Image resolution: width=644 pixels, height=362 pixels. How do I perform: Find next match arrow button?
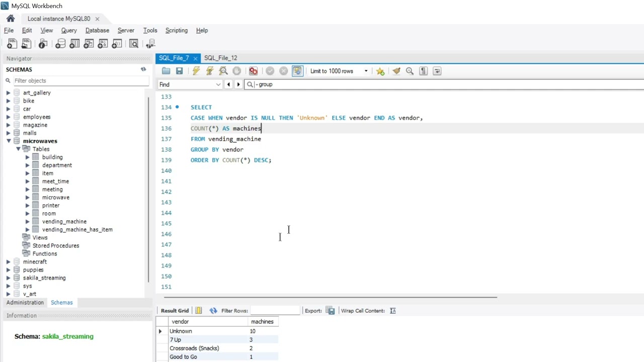pyautogui.click(x=238, y=84)
